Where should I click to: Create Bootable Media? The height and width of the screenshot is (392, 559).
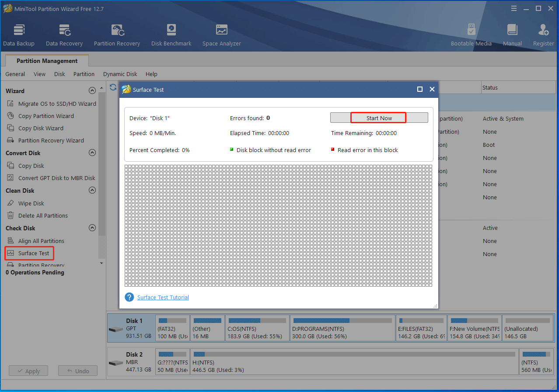click(471, 35)
